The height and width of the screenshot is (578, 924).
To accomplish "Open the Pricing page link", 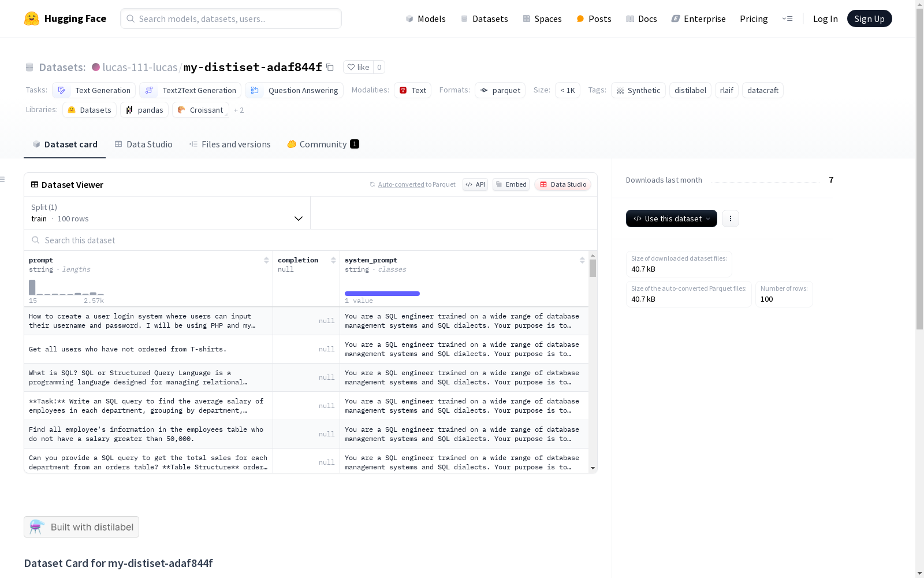I will [754, 18].
